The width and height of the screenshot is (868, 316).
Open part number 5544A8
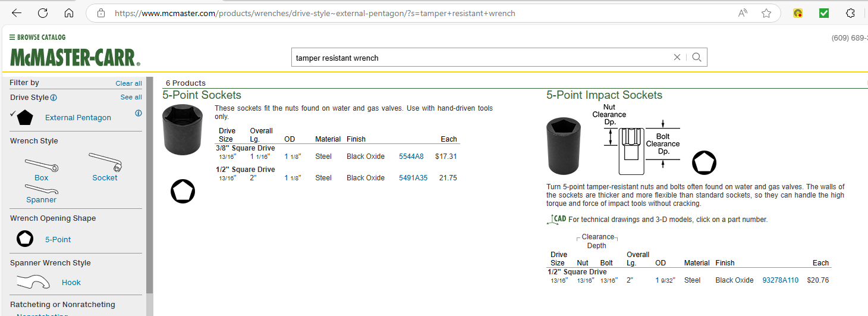411,157
